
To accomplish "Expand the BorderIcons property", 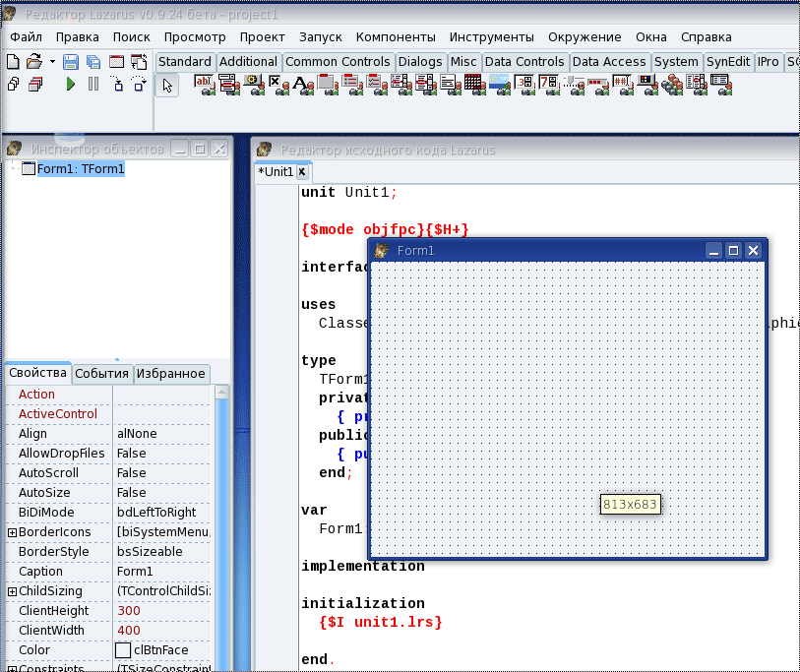I will (x=12, y=532).
